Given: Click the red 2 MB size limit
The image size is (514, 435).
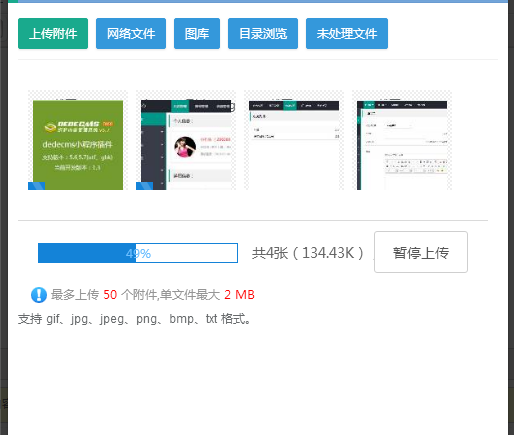Looking at the screenshot, I should (239, 295).
